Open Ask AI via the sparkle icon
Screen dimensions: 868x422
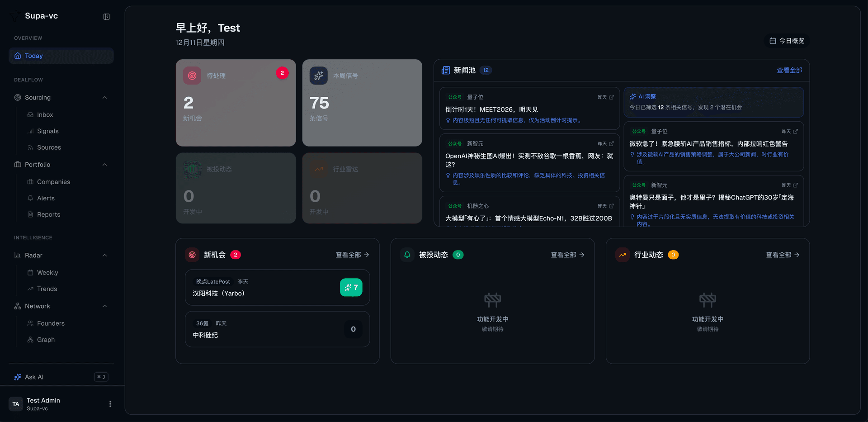pos(17,377)
